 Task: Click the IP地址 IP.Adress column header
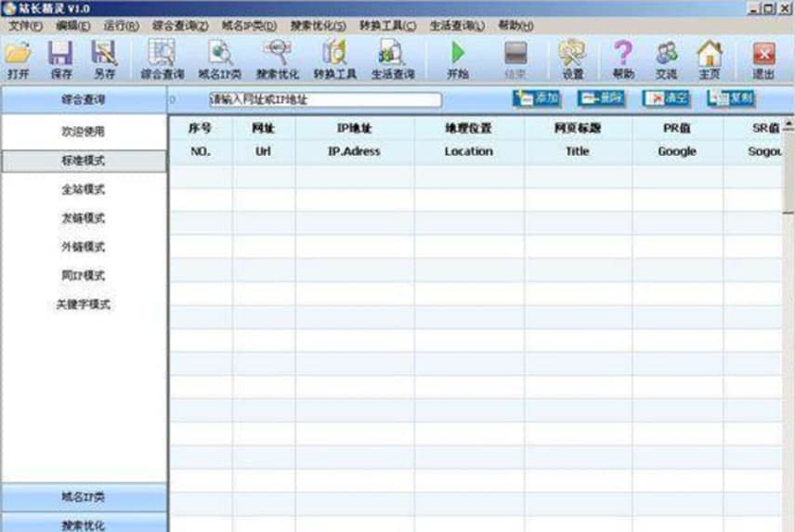tap(355, 140)
